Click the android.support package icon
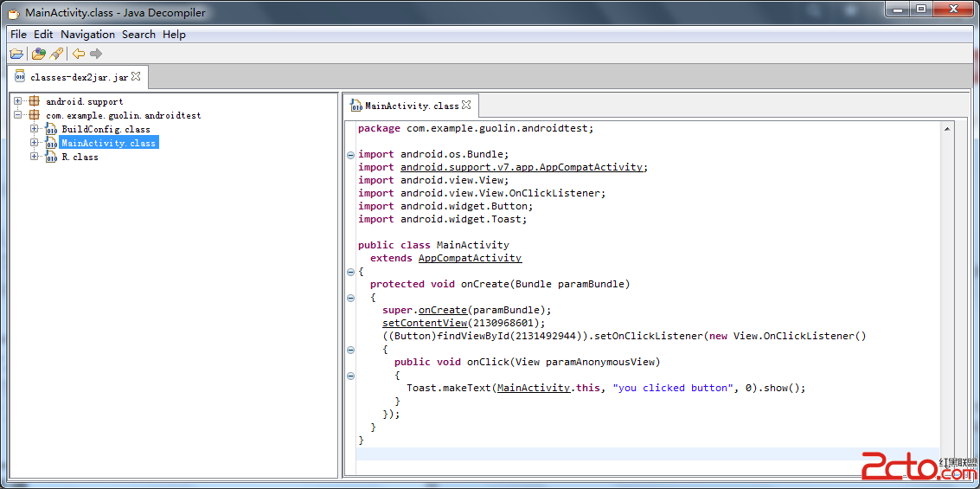 [x=34, y=101]
